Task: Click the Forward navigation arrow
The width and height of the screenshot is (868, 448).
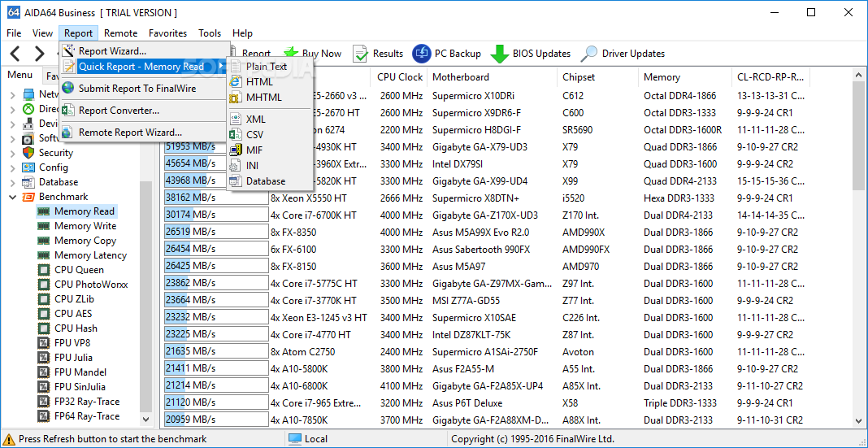Action: click(39, 54)
